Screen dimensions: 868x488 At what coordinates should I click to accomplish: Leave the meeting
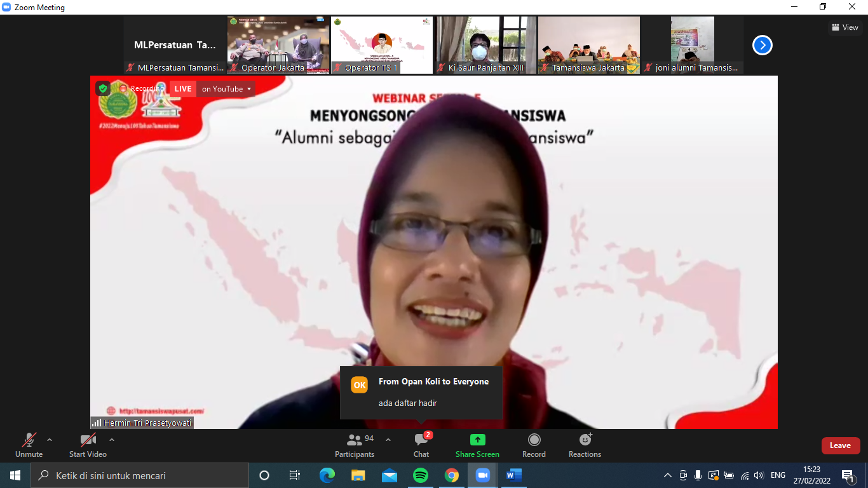[840, 445]
